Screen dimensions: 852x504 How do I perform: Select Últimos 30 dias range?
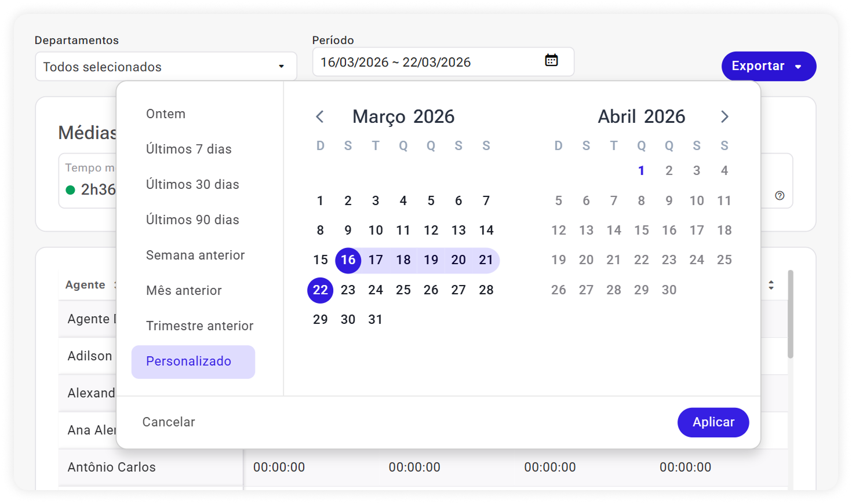coord(192,185)
